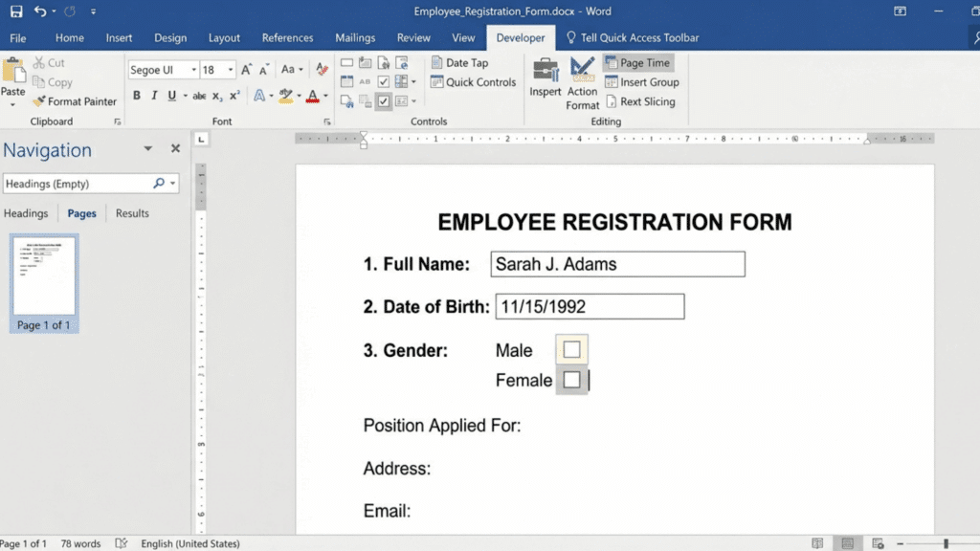Image resolution: width=980 pixels, height=551 pixels.
Task: Click the Insert Group button
Action: (641, 82)
